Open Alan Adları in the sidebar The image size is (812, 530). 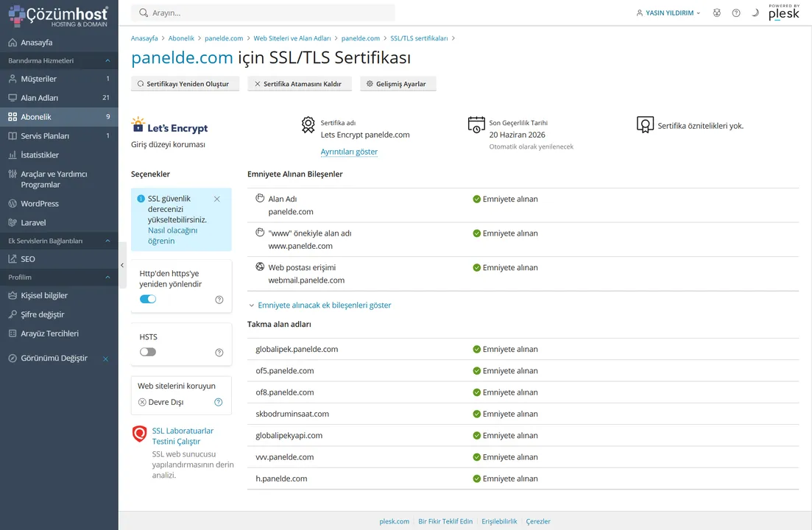tap(40, 98)
